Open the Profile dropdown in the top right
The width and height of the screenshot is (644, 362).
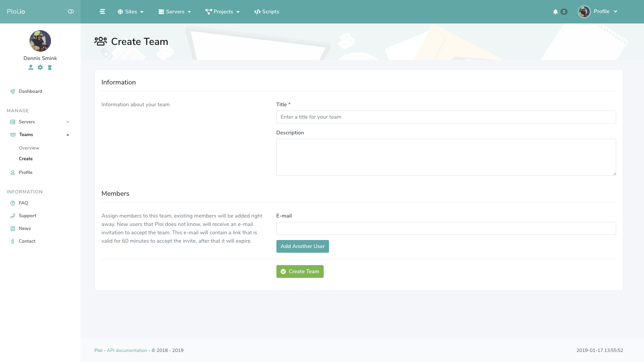(605, 11)
